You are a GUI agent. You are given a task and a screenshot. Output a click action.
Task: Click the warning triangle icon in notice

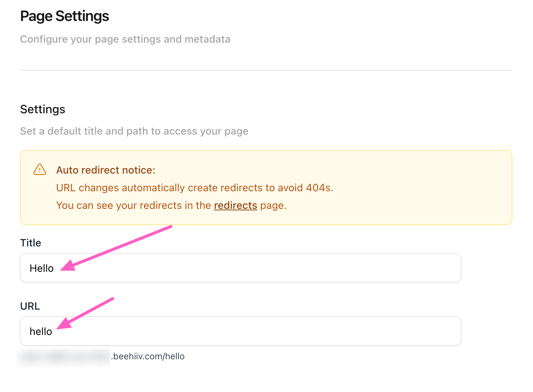coord(40,170)
